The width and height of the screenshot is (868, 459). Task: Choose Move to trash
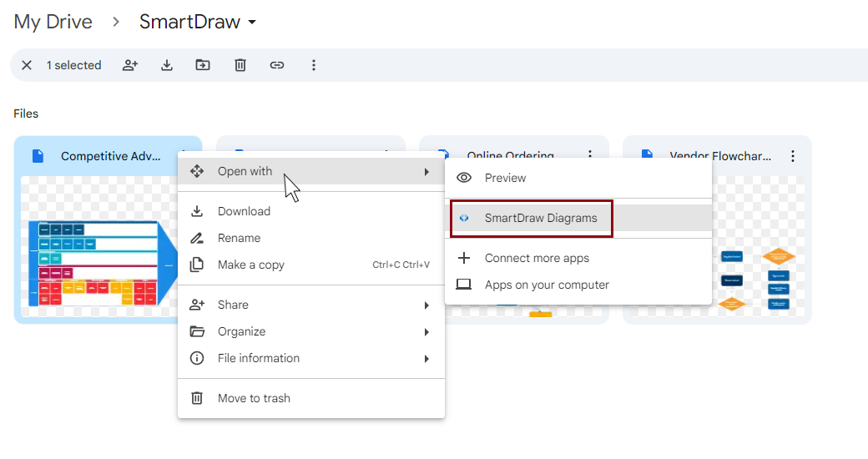[x=311, y=398]
